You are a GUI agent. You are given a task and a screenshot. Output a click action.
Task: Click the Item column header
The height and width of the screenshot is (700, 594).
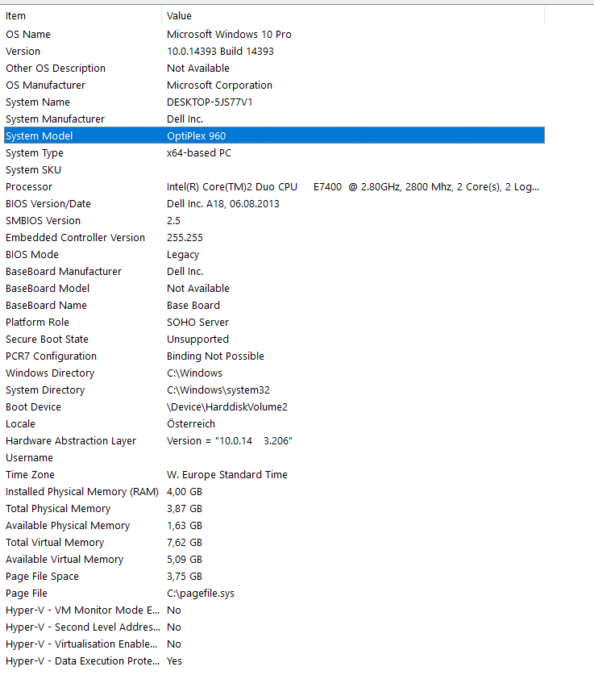(82, 15)
